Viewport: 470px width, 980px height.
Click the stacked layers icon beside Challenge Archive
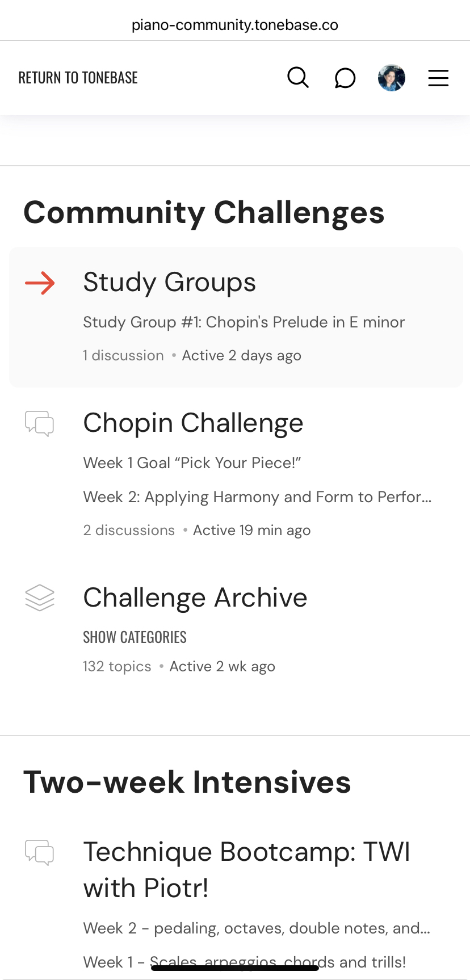coord(40,598)
